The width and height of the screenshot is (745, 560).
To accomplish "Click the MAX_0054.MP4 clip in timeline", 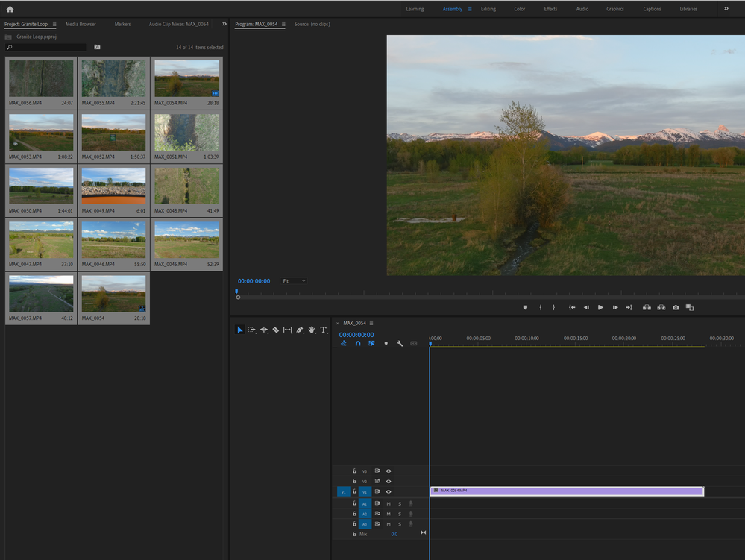I will click(x=567, y=491).
